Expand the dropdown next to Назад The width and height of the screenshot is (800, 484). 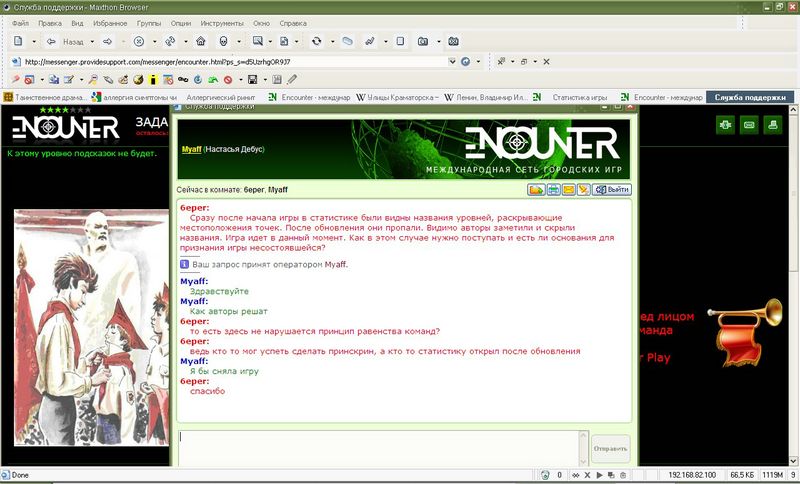(92, 41)
